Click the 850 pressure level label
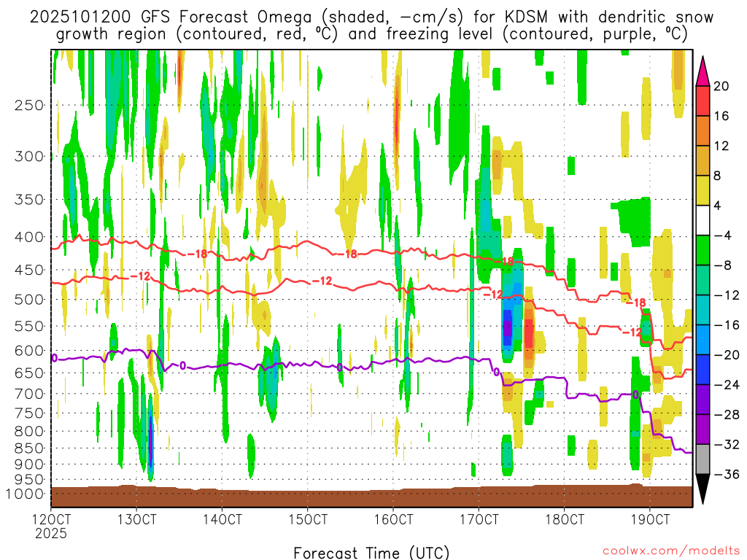Screen dimensions: 747x560 click(x=29, y=448)
